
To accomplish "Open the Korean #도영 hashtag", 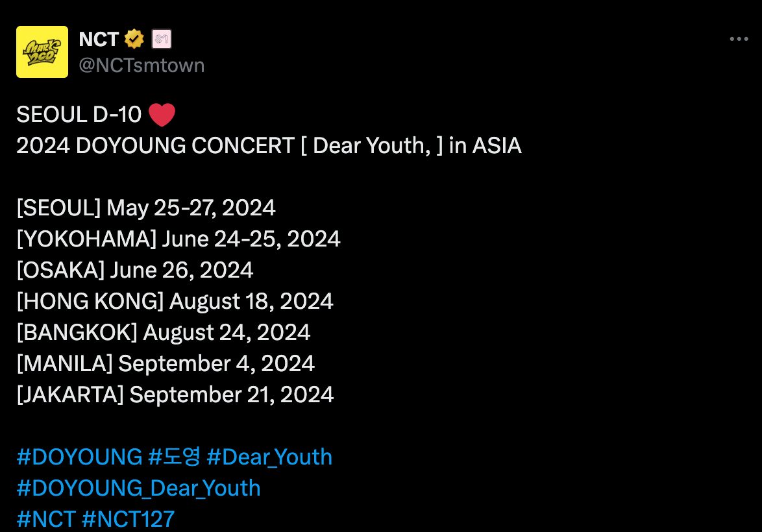I will pos(175,457).
